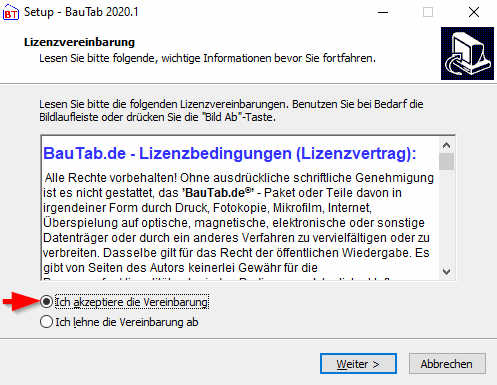Click the 'Alle Rechte vorbehalten!' license paragraph
The height and width of the screenshot is (385, 497).
[x=238, y=223]
